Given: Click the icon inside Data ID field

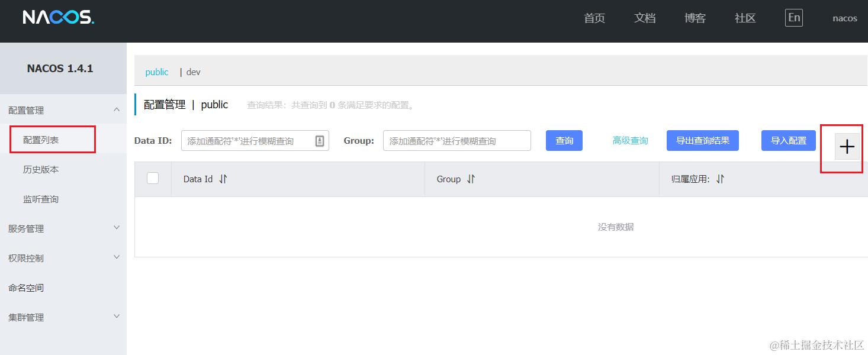Looking at the screenshot, I should pos(320,141).
